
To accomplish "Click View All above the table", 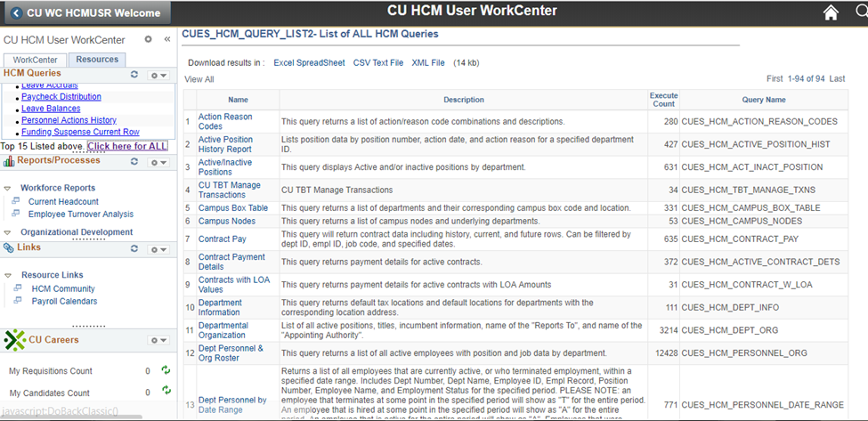I will point(199,79).
